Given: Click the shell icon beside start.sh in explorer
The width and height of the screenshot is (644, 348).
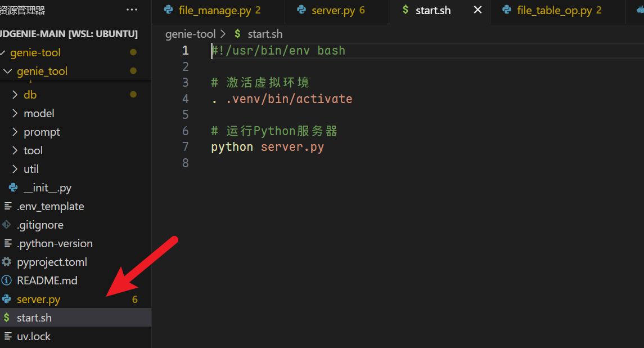Looking at the screenshot, I should [x=7, y=318].
